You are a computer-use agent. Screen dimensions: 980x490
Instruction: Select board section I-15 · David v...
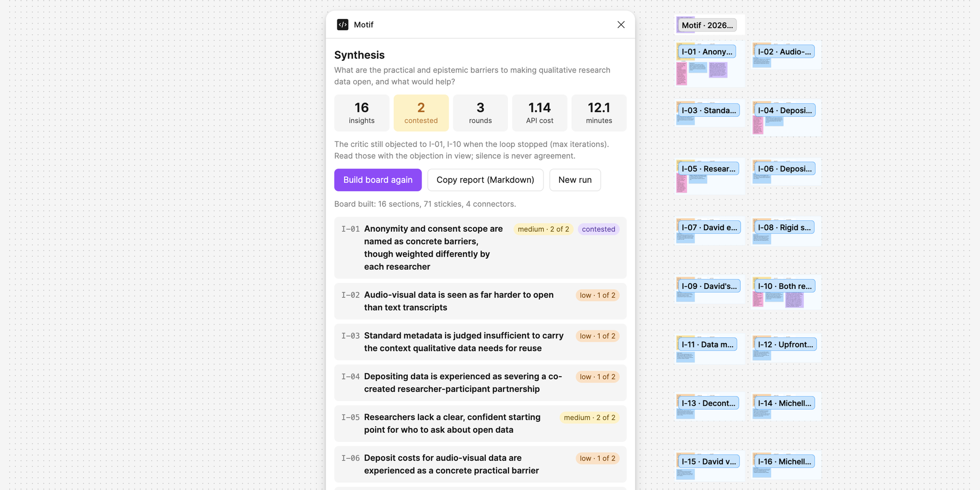pos(708,461)
